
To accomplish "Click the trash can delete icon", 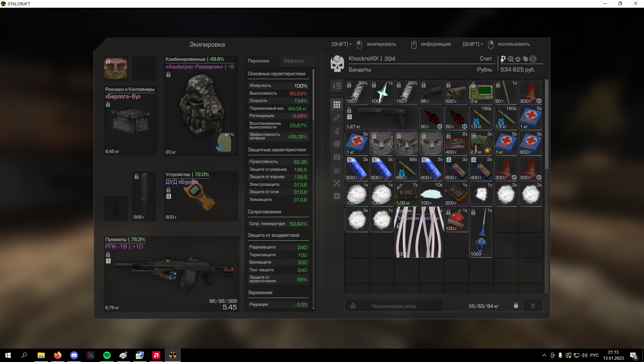I will pyautogui.click(x=533, y=306).
